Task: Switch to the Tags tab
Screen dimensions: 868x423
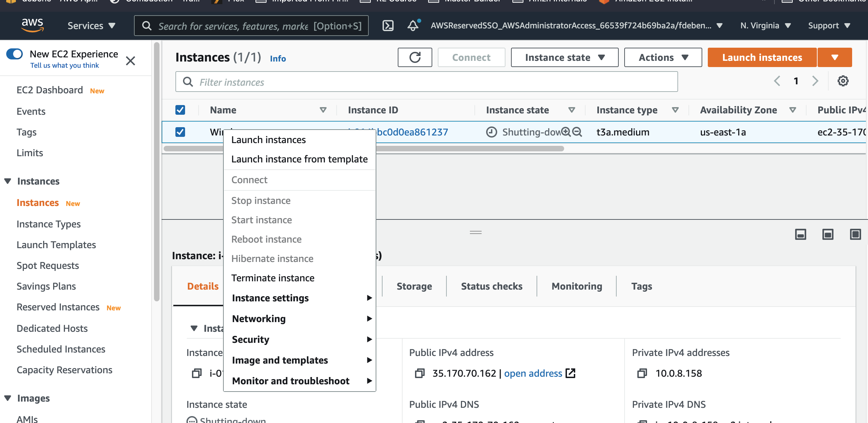Action: [642, 286]
